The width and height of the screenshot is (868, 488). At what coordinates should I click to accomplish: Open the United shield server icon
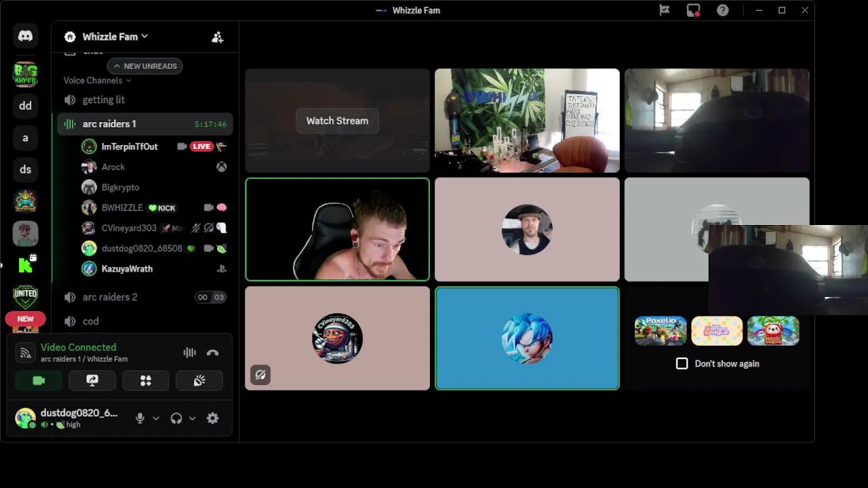pos(25,296)
